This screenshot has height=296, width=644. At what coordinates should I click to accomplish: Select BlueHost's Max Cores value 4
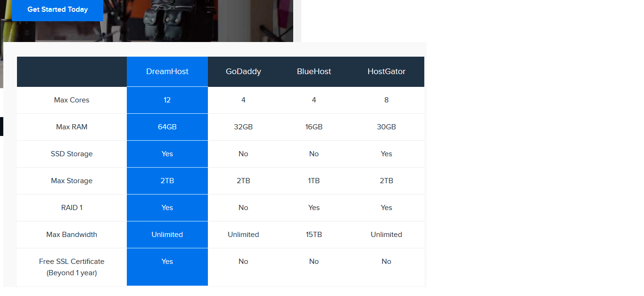314,100
